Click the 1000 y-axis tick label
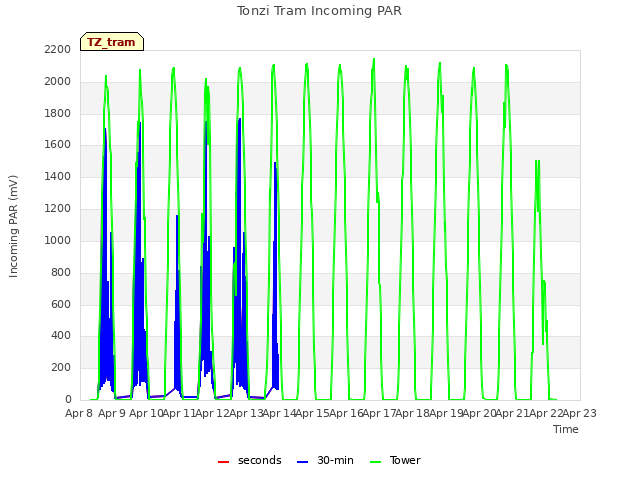This screenshot has width=640, height=480. [x=58, y=240]
